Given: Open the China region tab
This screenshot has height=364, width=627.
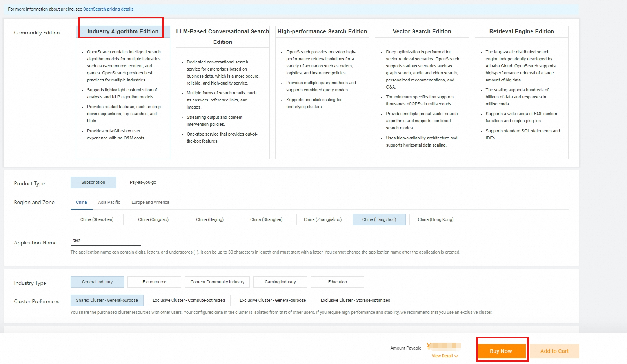Looking at the screenshot, I should pos(82,203).
